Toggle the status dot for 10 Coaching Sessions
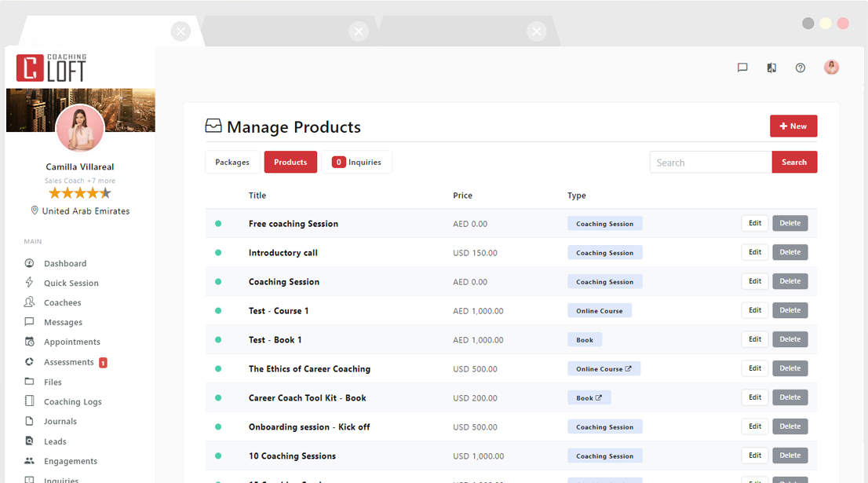The image size is (868, 483). point(217,456)
